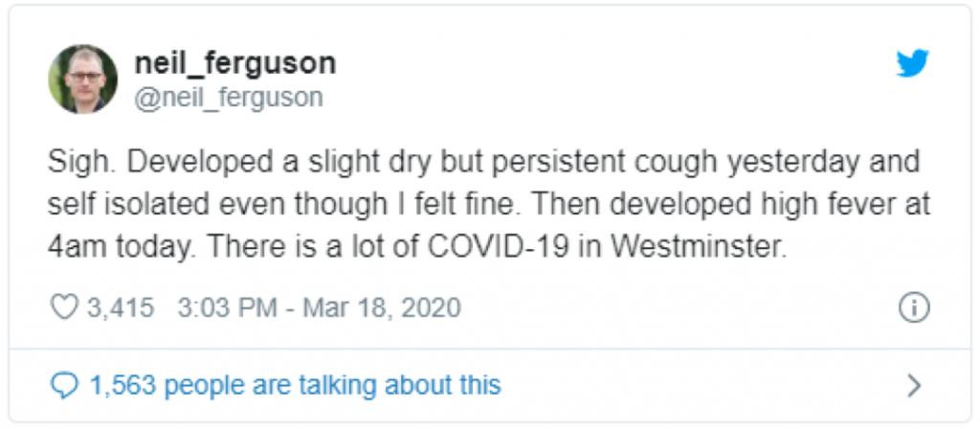The image size is (980, 429).
Task: Open neil_ferguson's profile photo
Action: tap(83, 79)
